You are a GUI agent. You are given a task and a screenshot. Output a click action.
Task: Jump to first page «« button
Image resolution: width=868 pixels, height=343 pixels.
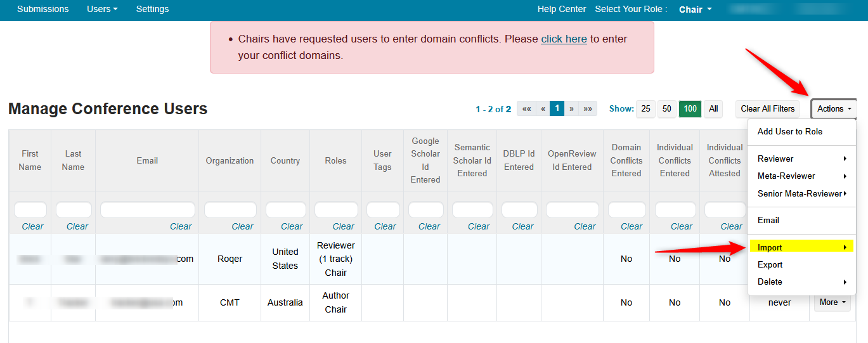click(526, 109)
